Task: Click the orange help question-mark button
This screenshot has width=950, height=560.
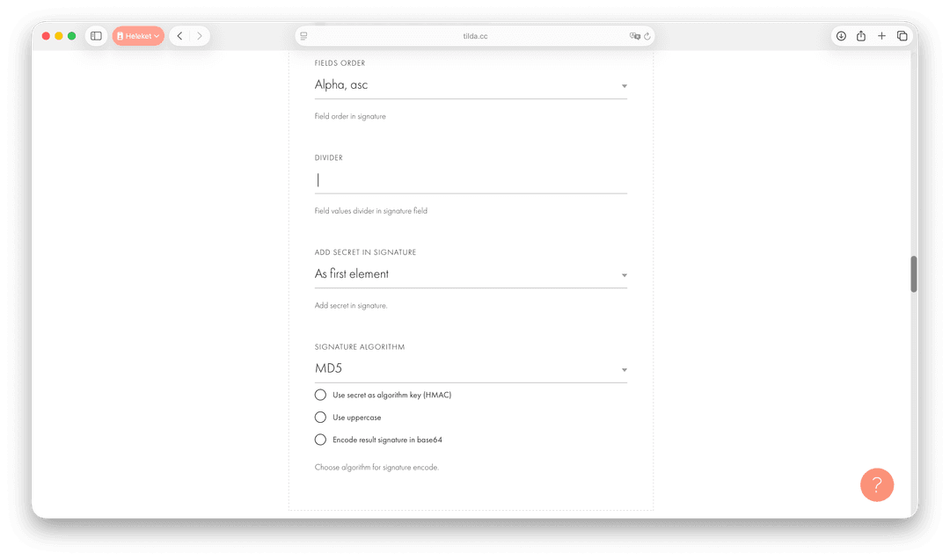Action: click(x=876, y=484)
